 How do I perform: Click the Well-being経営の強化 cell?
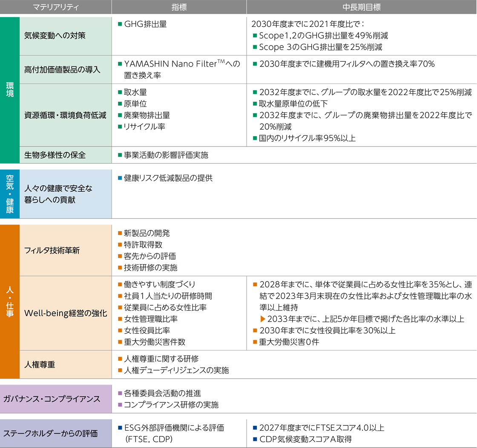click(x=66, y=313)
